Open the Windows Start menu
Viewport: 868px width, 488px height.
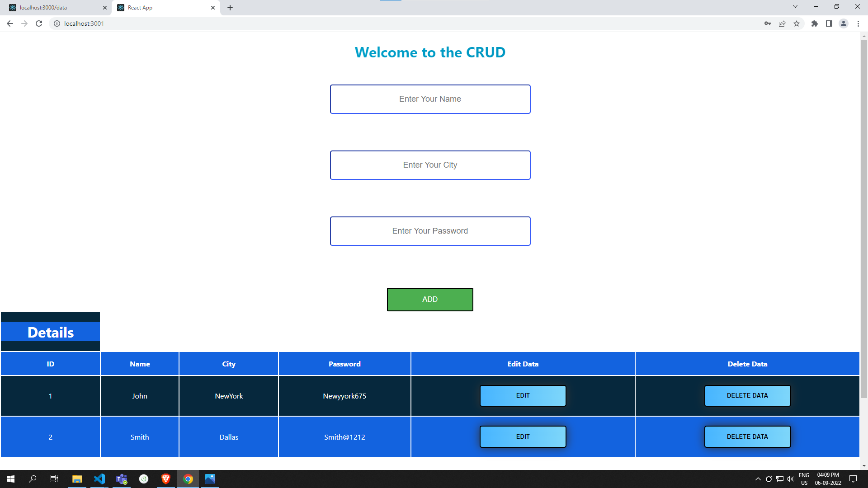click(x=10, y=479)
